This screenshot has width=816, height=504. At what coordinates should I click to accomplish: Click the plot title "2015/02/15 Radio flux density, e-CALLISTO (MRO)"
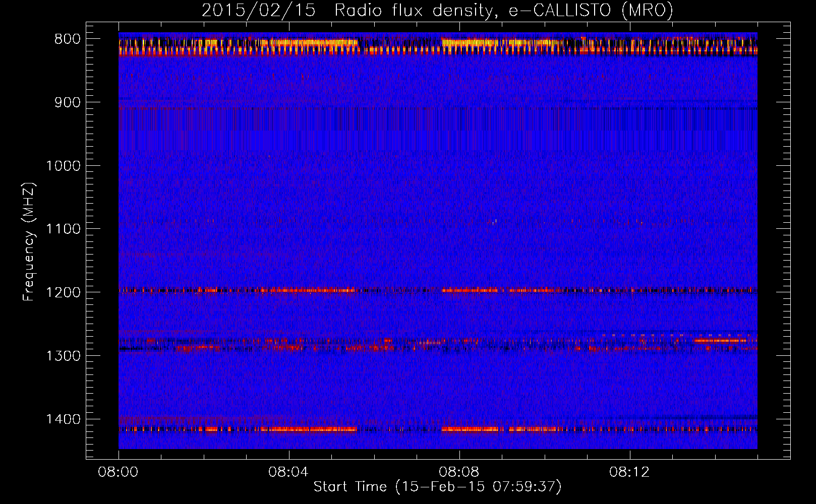coord(437,11)
